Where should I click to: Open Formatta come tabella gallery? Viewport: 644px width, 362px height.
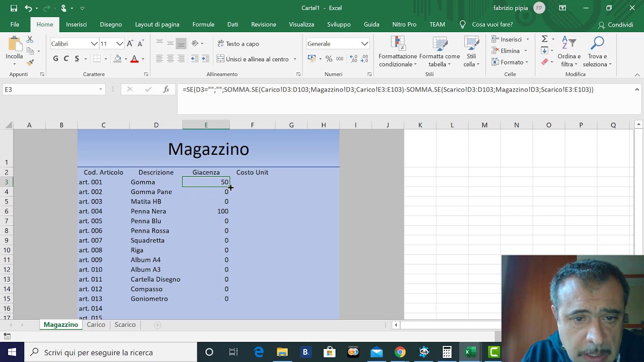tap(440, 52)
